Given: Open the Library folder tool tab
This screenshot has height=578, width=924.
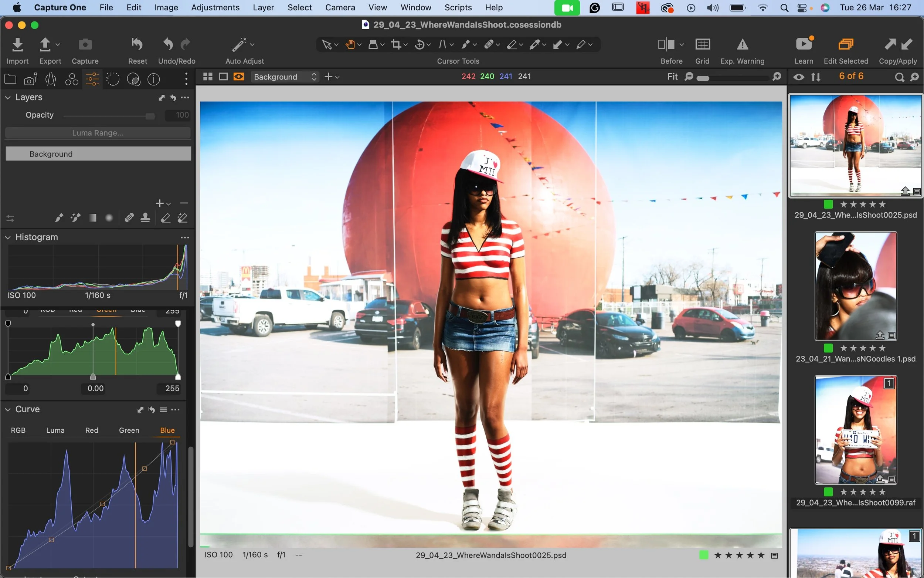Looking at the screenshot, I should (x=10, y=80).
